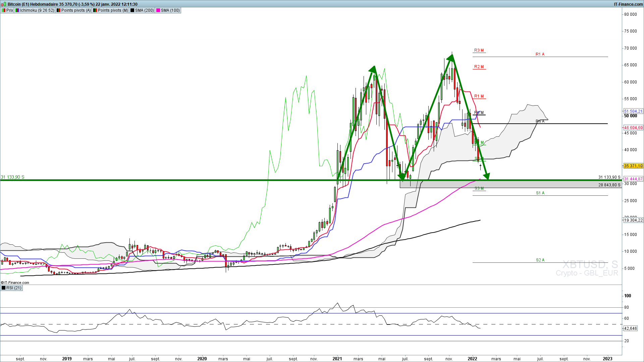Click the Piv A annual pivot label
This screenshot has height=362, width=644.
[x=540, y=121]
